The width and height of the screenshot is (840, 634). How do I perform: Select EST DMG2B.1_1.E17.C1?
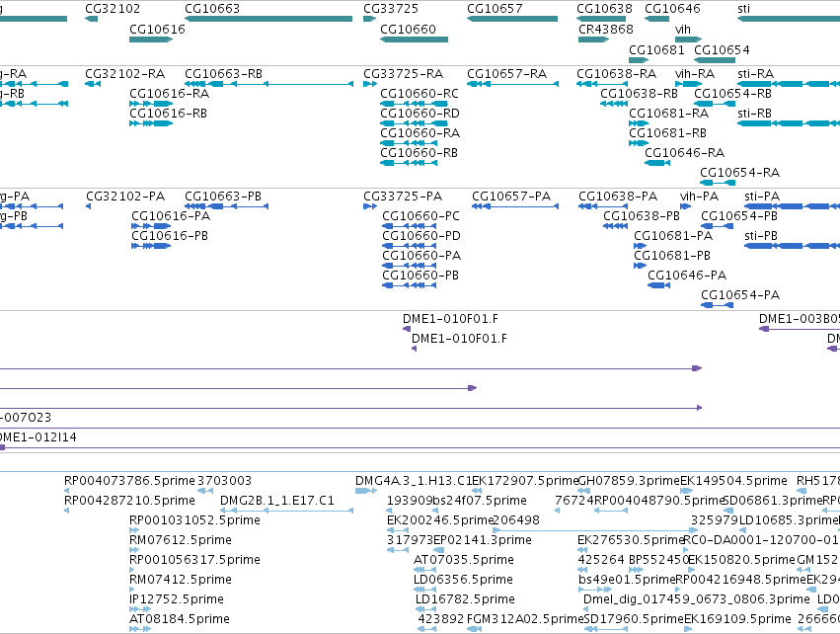click(x=277, y=500)
